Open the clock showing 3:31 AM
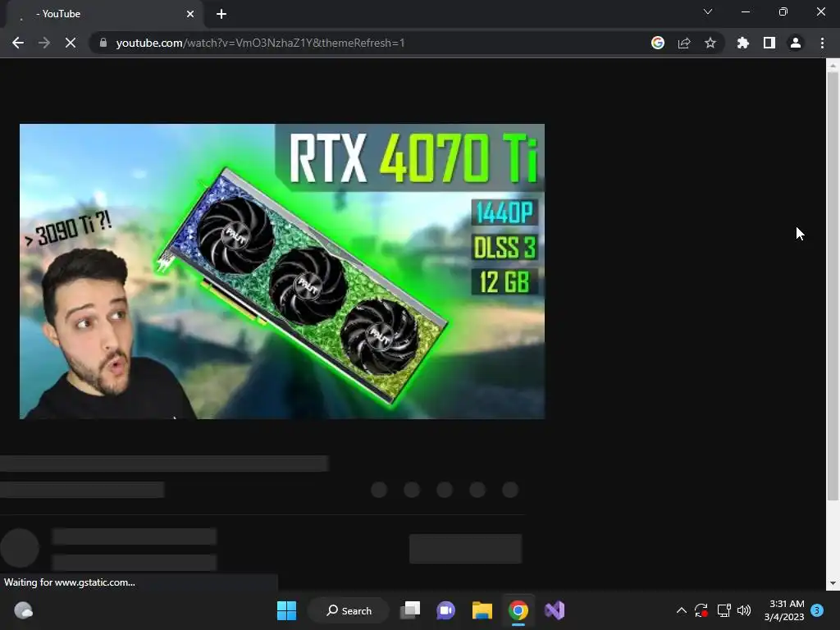 coord(785,610)
